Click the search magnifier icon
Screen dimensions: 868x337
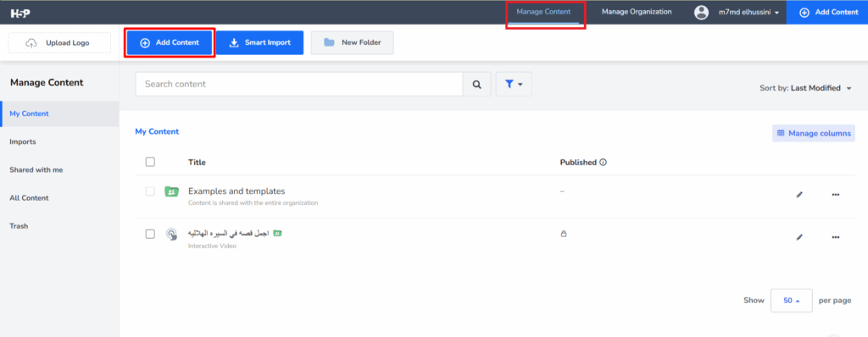(476, 84)
